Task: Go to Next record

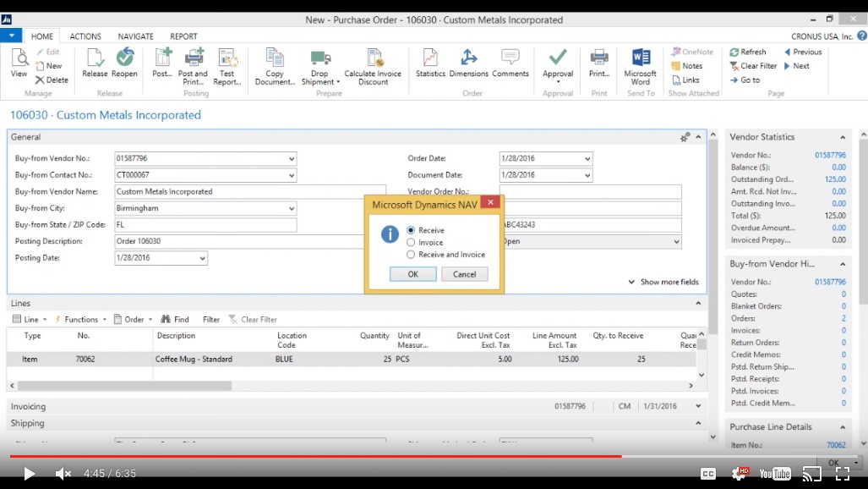Action: tap(797, 65)
